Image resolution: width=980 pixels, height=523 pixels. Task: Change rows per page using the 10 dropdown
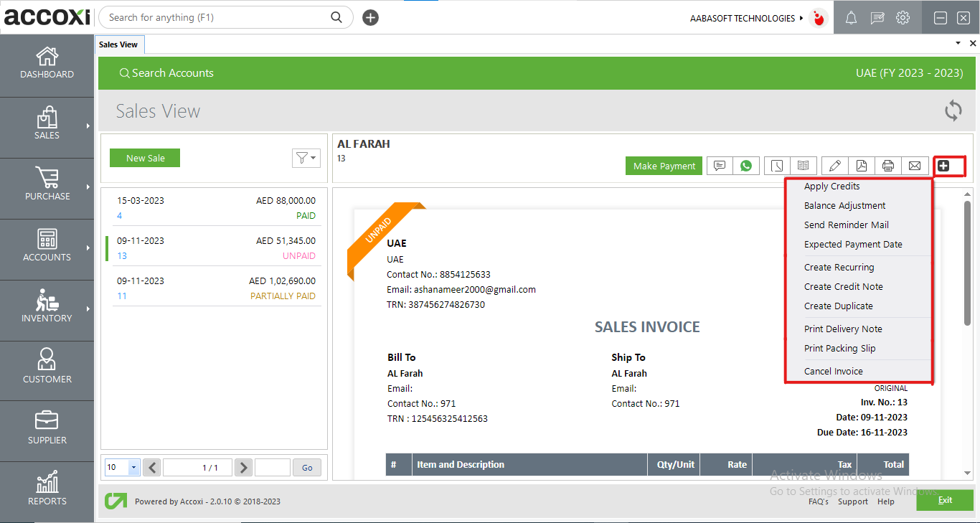122,467
